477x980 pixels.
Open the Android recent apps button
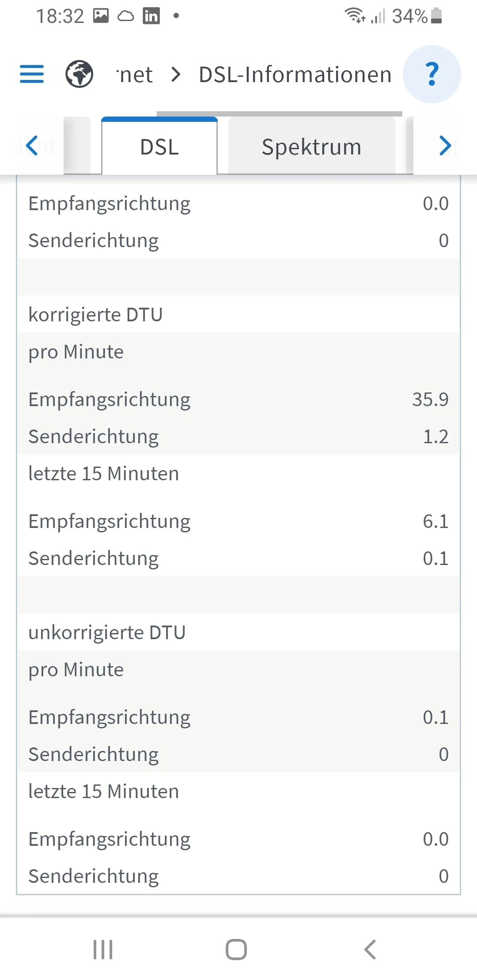click(103, 949)
